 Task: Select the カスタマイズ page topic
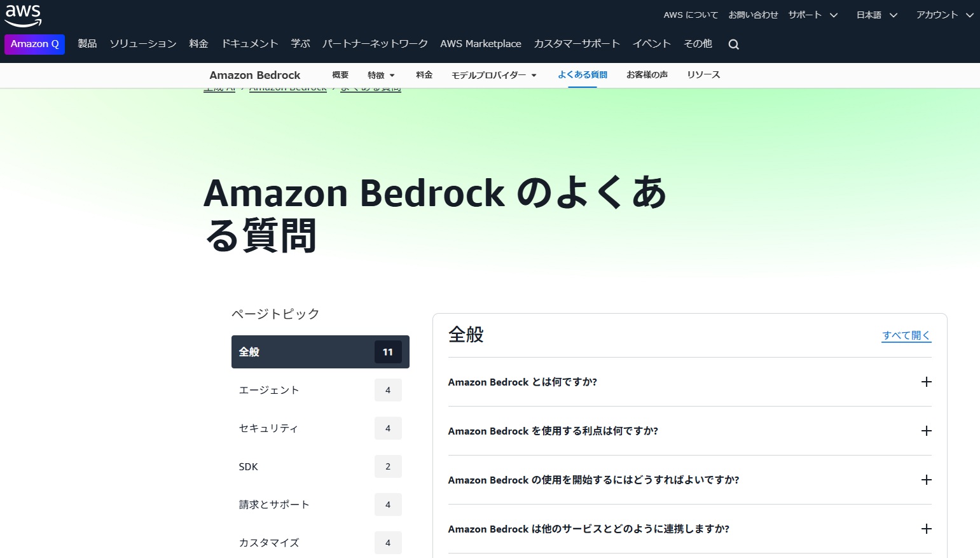tap(321, 543)
